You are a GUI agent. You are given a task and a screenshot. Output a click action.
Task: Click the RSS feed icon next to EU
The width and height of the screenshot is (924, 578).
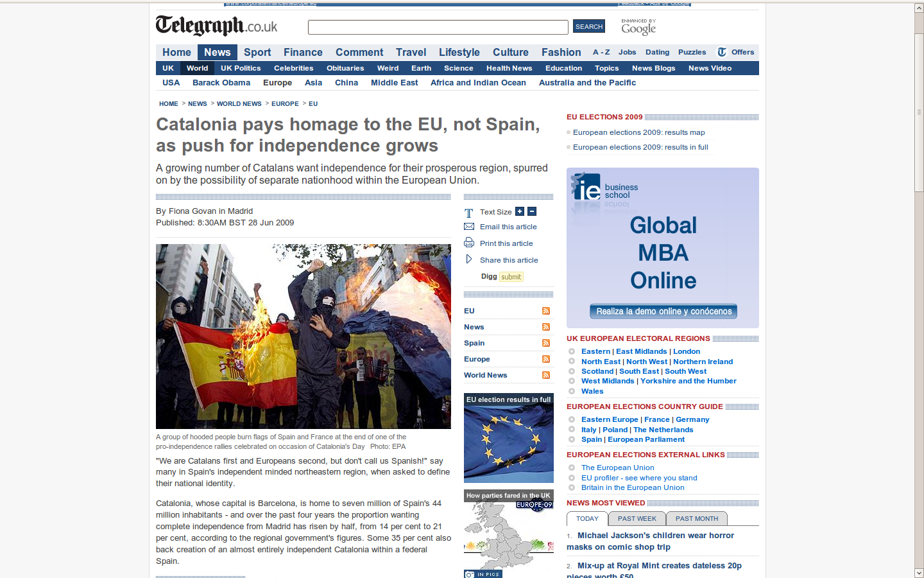click(546, 311)
